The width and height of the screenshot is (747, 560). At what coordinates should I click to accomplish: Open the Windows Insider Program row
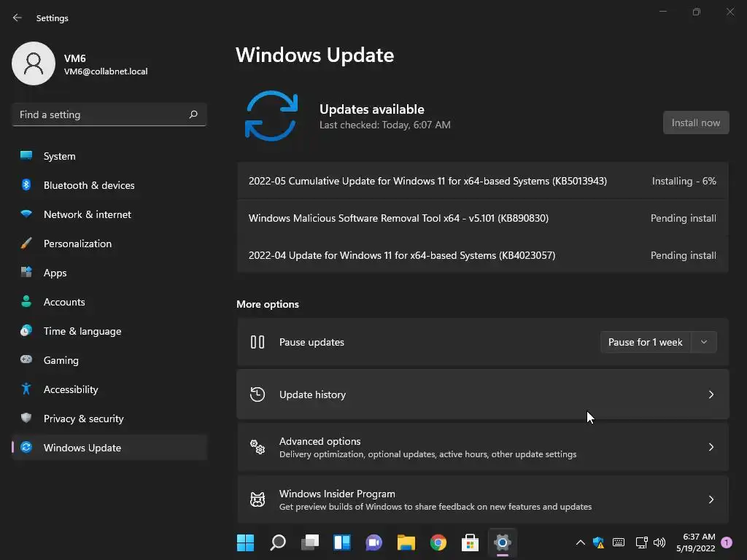click(x=483, y=499)
